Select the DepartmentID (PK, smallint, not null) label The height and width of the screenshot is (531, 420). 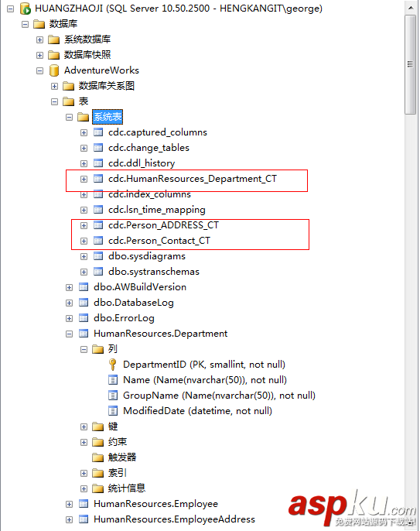tap(204, 365)
